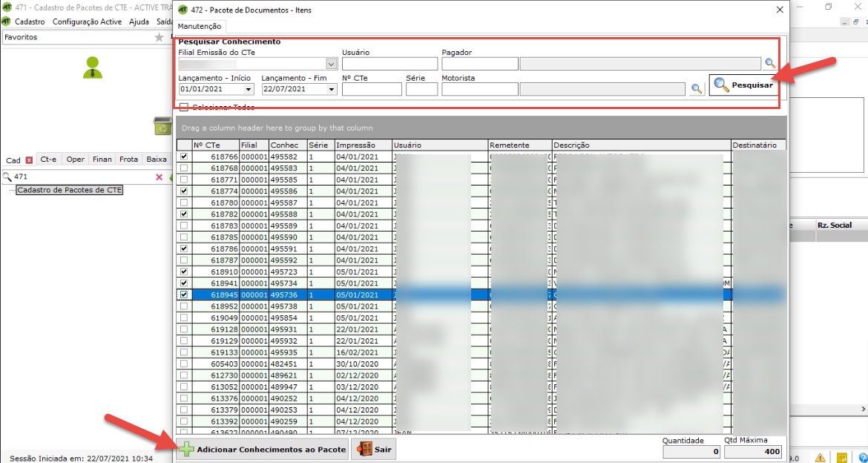The width and height of the screenshot is (868, 463).
Task: Click the yellow warning triangle status icon
Action: click(821, 458)
